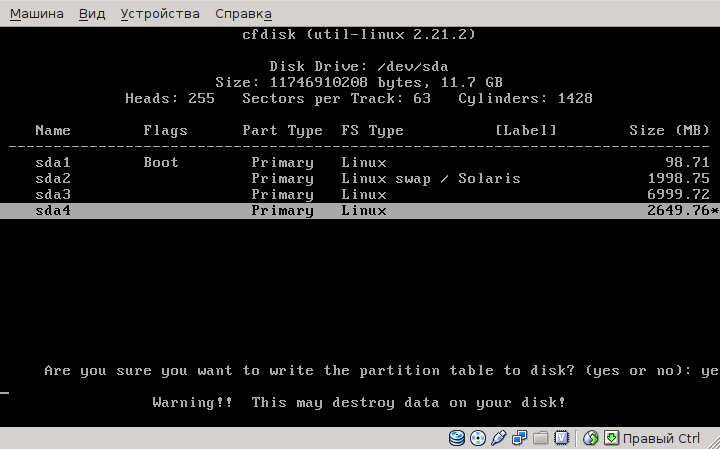Click the Flags column header
The width and height of the screenshot is (720, 449).
click(x=165, y=131)
